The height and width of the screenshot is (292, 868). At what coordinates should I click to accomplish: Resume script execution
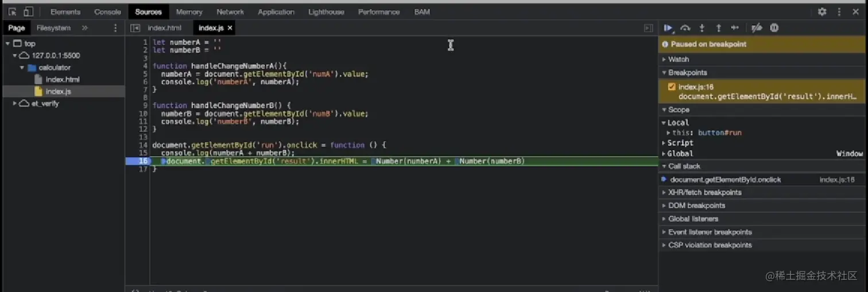point(668,28)
